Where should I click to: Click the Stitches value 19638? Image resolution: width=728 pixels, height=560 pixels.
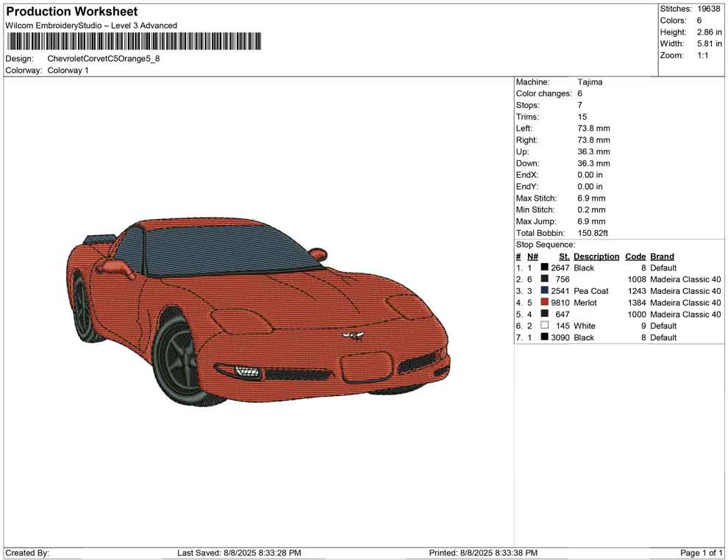pos(709,9)
